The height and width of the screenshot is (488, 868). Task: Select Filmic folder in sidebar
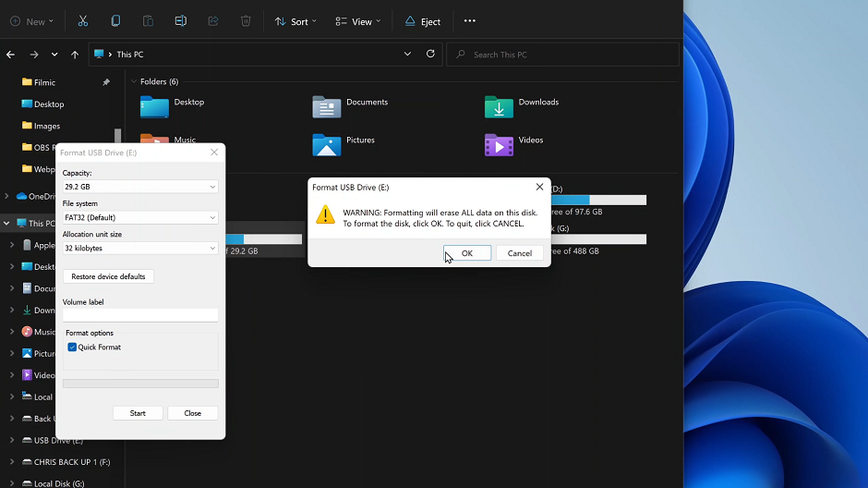pos(44,82)
